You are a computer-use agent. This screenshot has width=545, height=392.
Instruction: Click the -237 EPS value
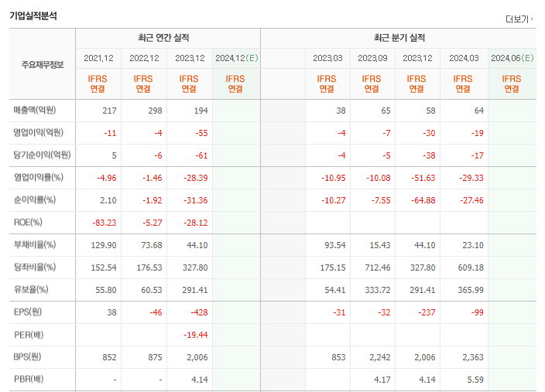427,312
